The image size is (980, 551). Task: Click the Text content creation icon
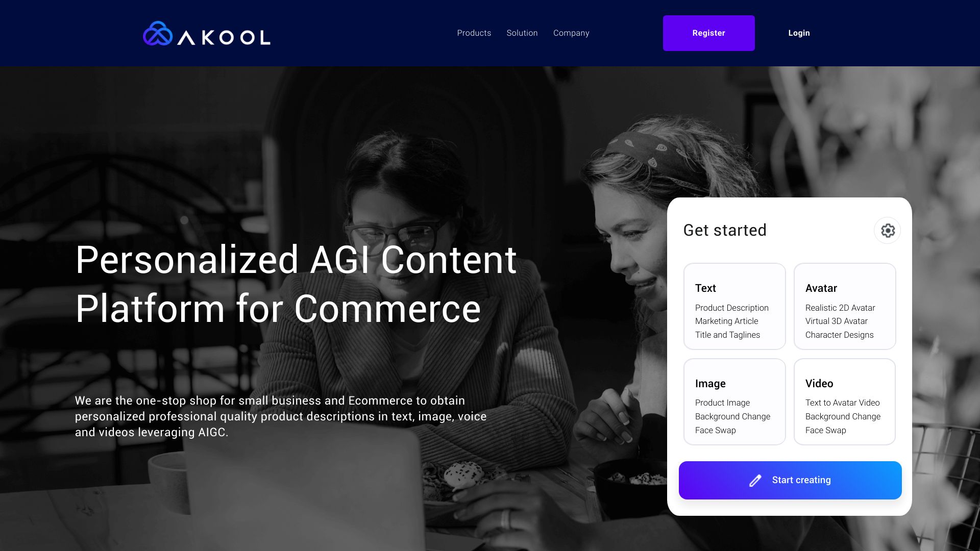click(734, 306)
